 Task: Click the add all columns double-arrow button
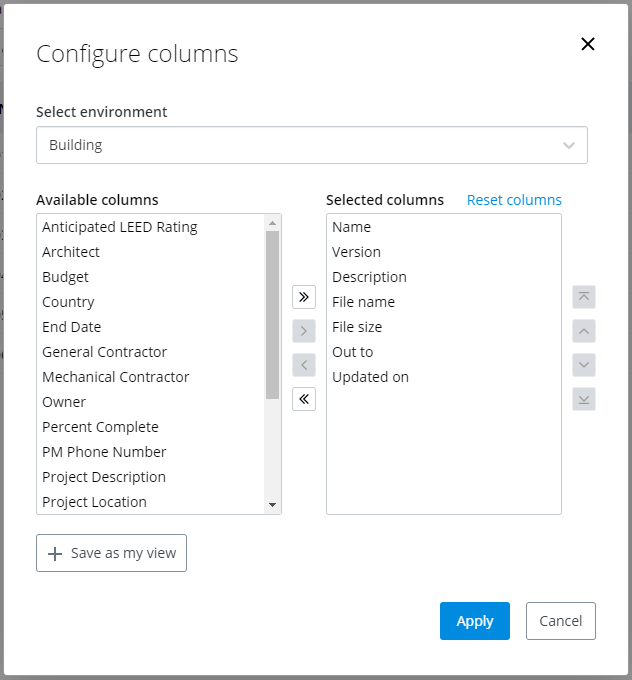pyautogui.click(x=304, y=297)
